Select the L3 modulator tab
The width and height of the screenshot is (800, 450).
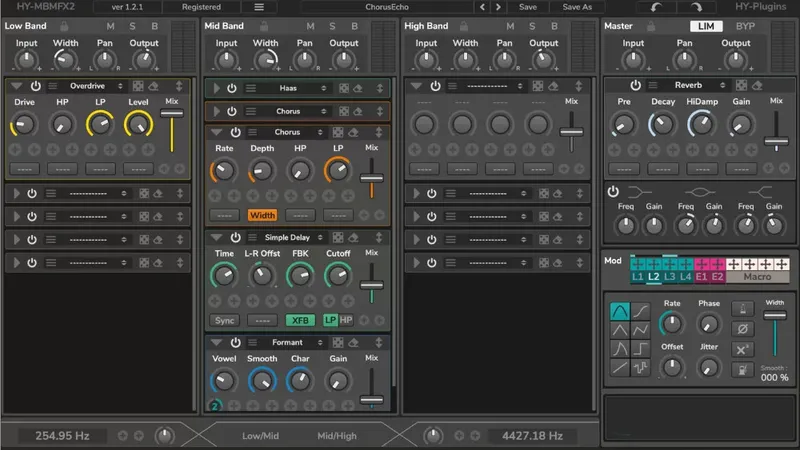670,276
